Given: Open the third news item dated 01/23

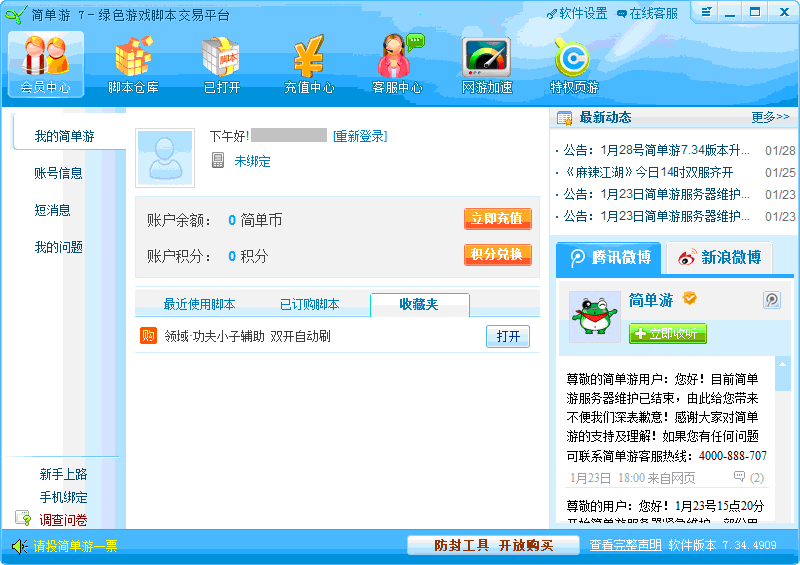Looking at the screenshot, I should pyautogui.click(x=657, y=194).
